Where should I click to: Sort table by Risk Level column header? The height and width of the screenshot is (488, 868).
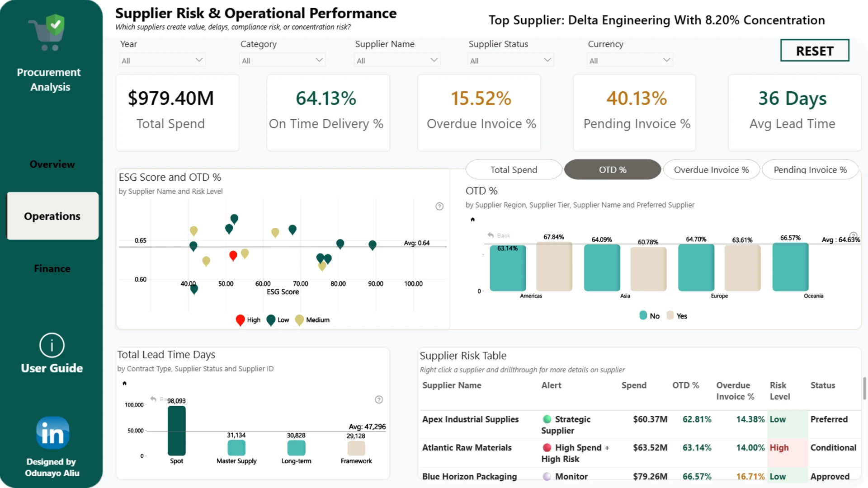point(780,391)
